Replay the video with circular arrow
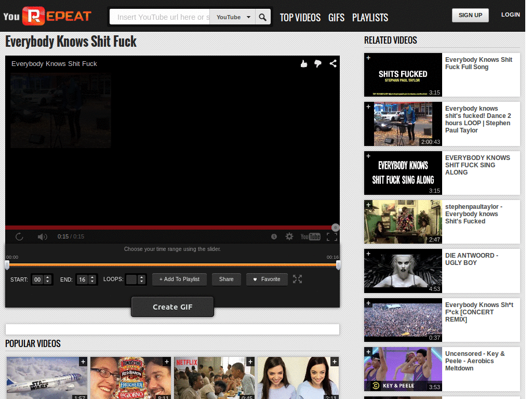This screenshot has width=532, height=399. tap(19, 236)
